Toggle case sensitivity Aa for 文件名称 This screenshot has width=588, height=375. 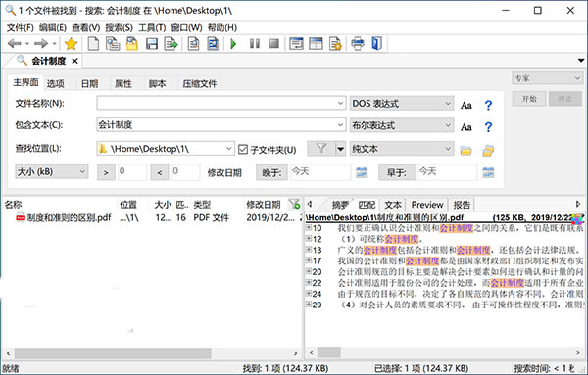click(x=466, y=106)
